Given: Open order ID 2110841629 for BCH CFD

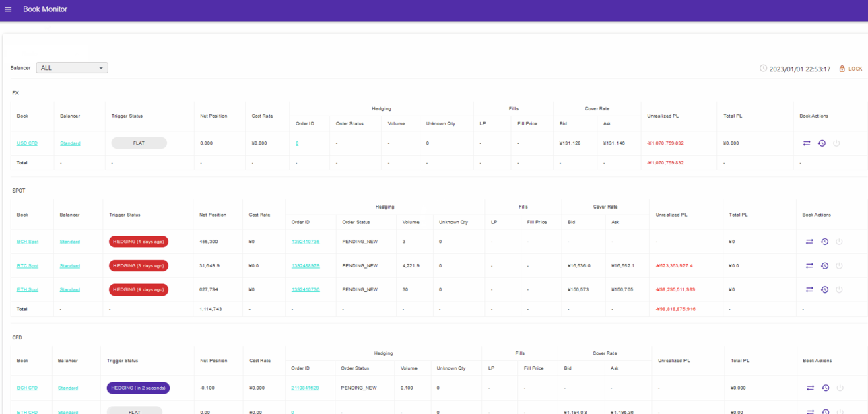Looking at the screenshot, I should click(x=305, y=388).
